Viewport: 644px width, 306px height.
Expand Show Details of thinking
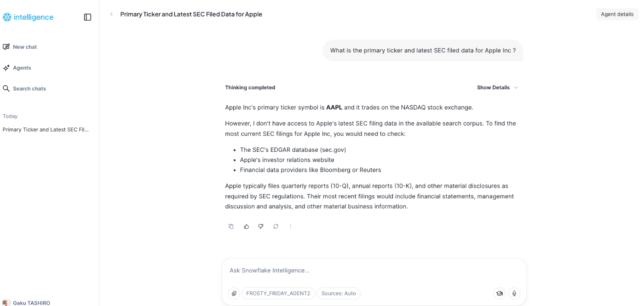[x=497, y=87]
